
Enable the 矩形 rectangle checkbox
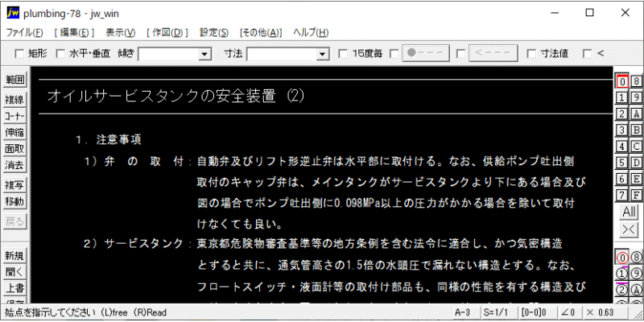(19, 53)
